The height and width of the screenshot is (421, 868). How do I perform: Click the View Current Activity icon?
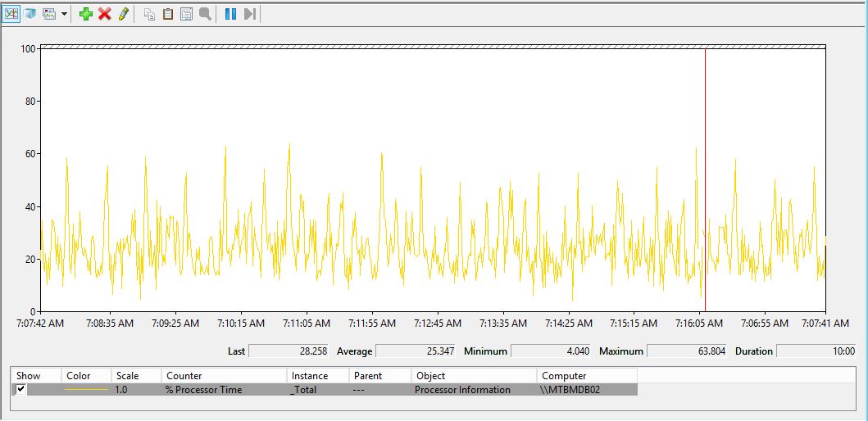point(11,14)
